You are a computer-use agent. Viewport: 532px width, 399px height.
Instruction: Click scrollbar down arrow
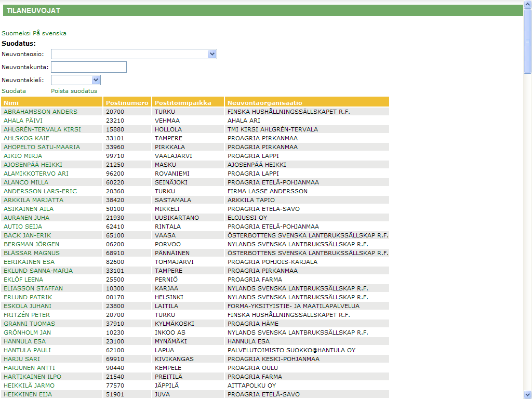(x=527, y=394)
